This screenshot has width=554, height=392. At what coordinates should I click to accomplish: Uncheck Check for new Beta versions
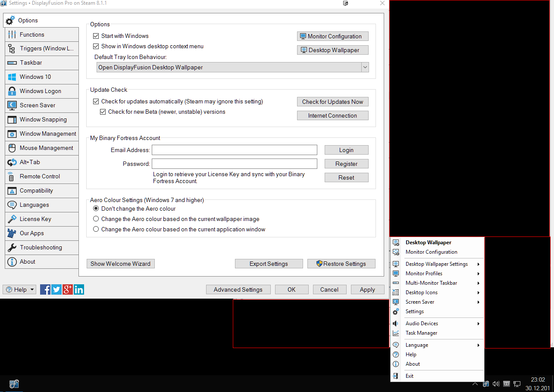tap(103, 112)
